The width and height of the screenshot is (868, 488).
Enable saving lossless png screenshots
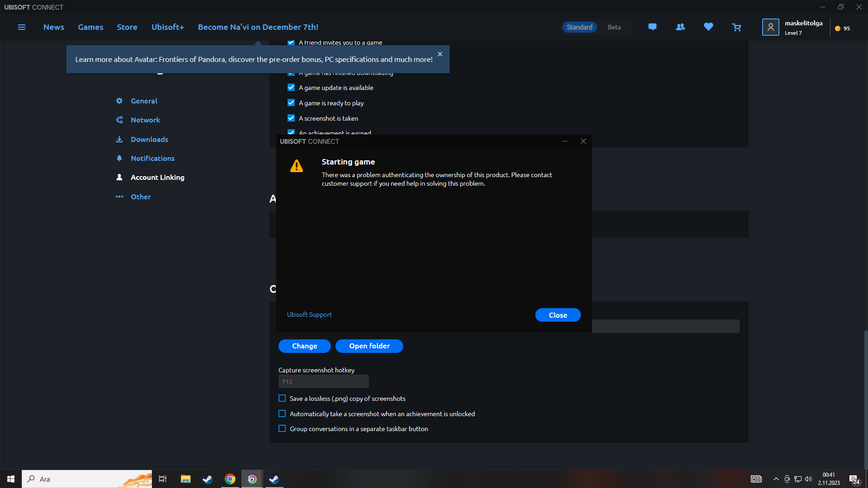pyautogui.click(x=282, y=399)
